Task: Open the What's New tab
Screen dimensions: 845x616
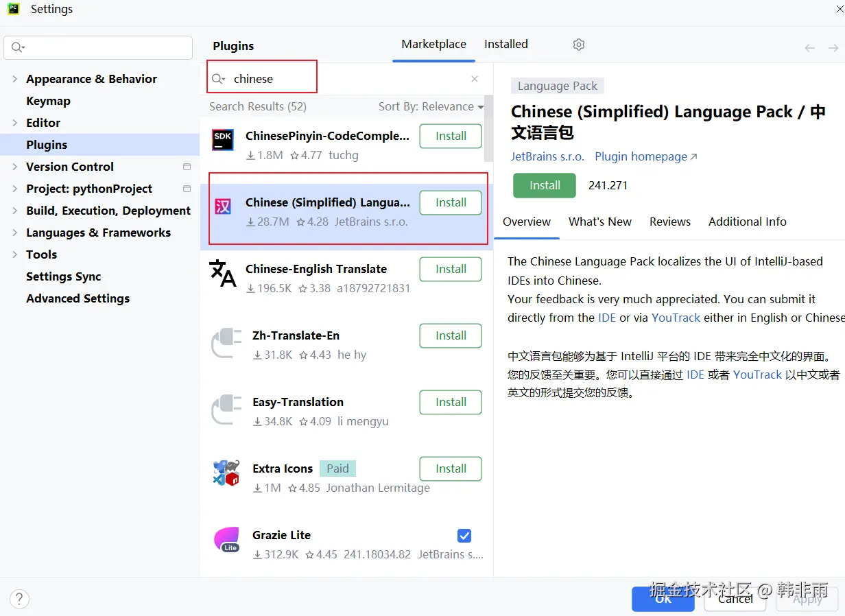Action: [x=600, y=222]
